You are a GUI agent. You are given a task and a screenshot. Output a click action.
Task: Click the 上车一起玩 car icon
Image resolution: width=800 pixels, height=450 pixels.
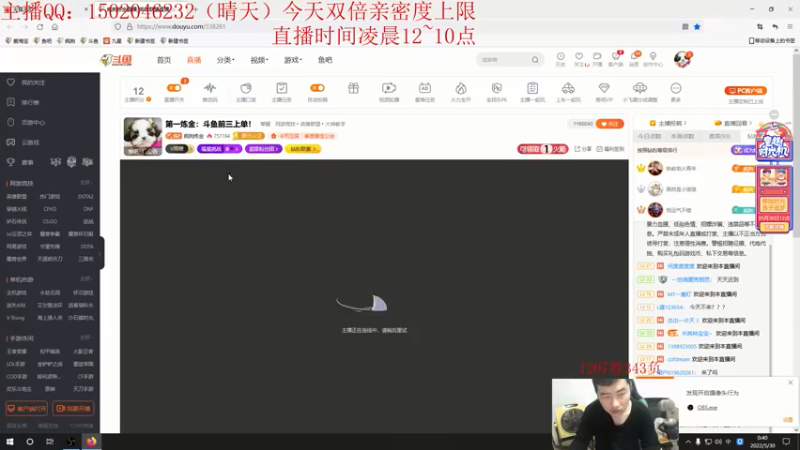[x=568, y=91]
